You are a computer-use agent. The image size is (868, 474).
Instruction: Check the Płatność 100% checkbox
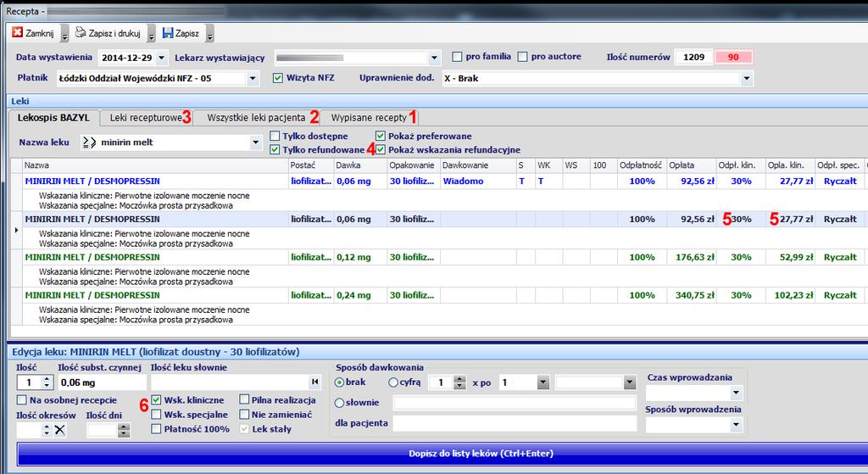click(156, 428)
